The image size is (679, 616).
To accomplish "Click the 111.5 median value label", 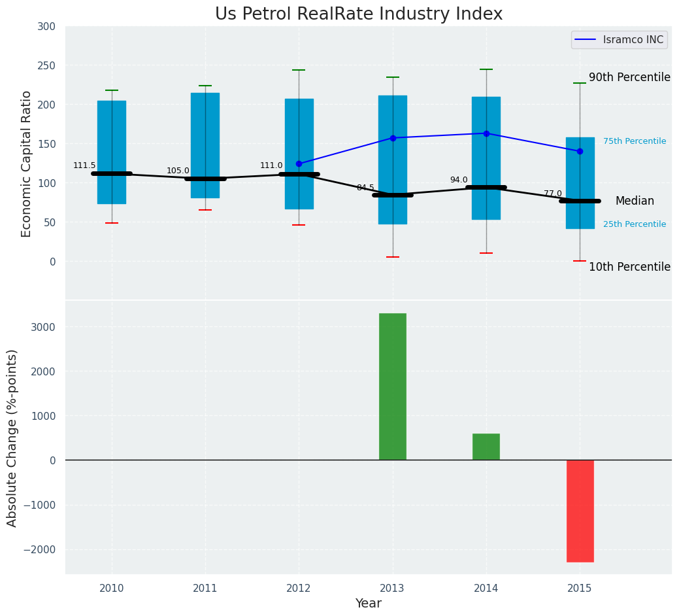I will (84, 165).
